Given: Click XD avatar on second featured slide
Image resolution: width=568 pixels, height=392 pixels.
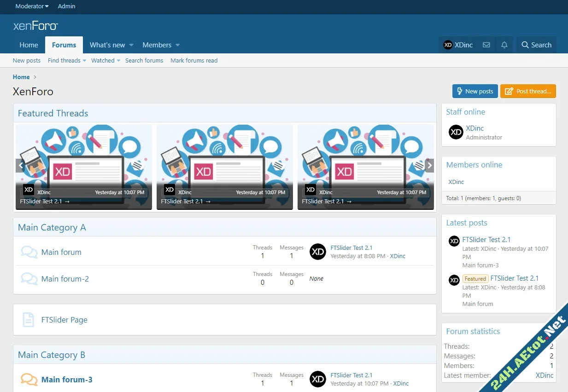Looking at the screenshot, I should tap(170, 190).
